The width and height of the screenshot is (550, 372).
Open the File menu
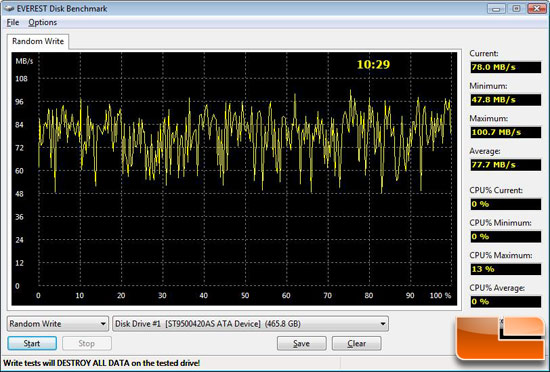[13, 22]
